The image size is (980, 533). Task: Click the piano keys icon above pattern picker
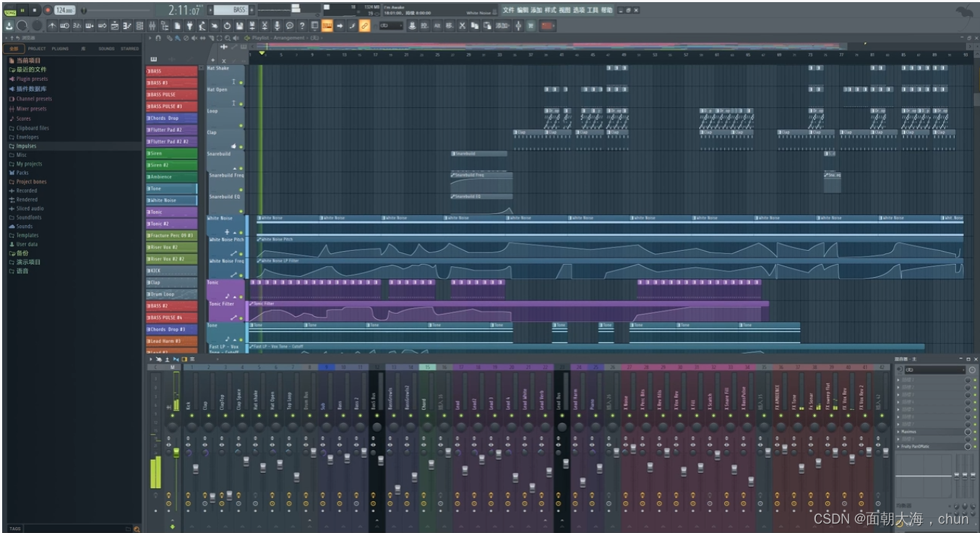pos(153,59)
